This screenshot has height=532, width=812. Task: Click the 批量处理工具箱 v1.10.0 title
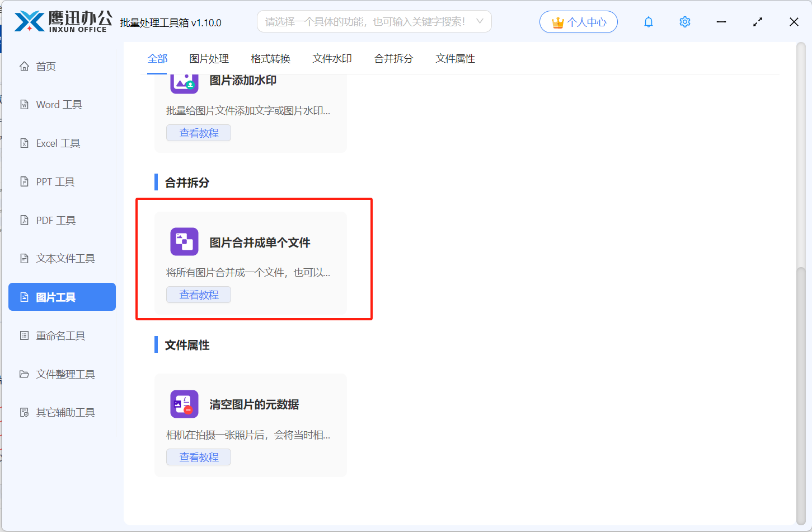coord(171,22)
